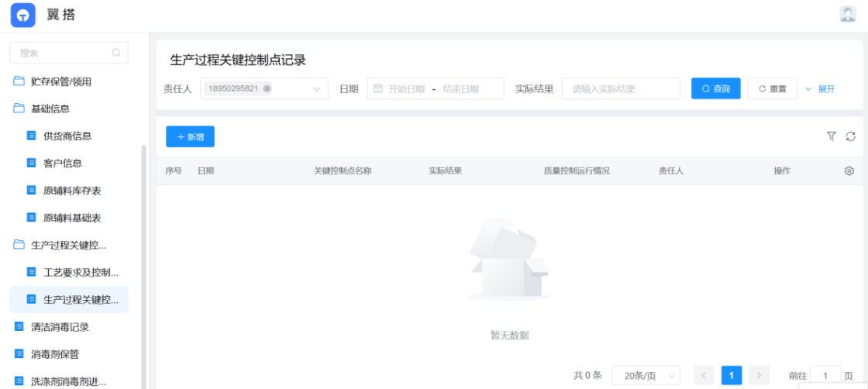Click the 实际结果 input field
Image resolution: width=868 pixels, height=389 pixels.
[621, 89]
